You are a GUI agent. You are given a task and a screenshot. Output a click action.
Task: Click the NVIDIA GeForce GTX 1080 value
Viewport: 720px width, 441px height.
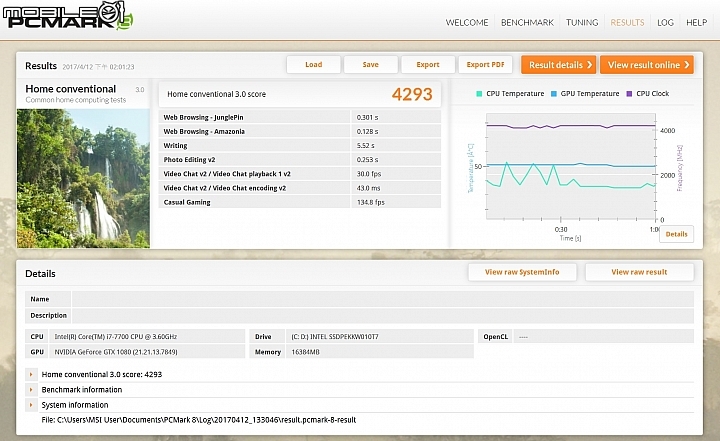116,352
